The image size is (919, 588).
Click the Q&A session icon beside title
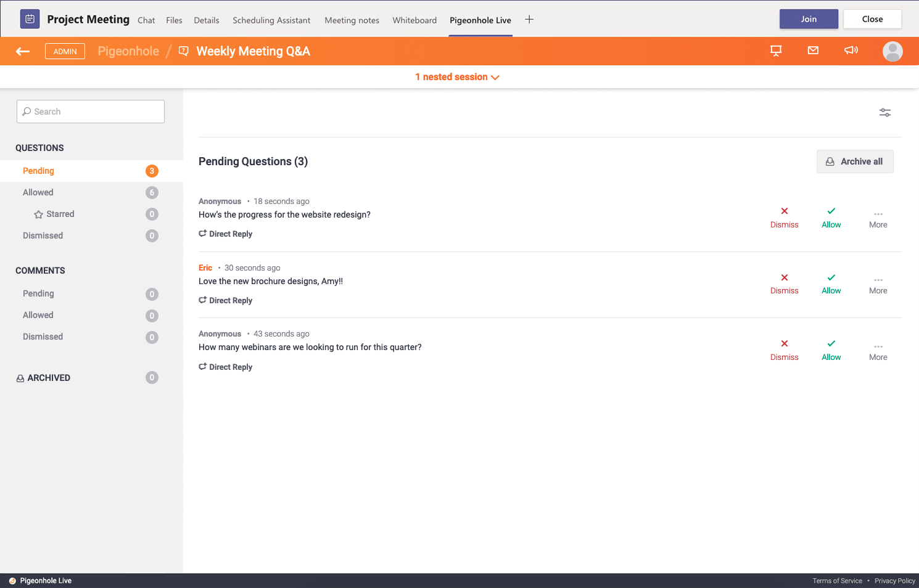[183, 51]
